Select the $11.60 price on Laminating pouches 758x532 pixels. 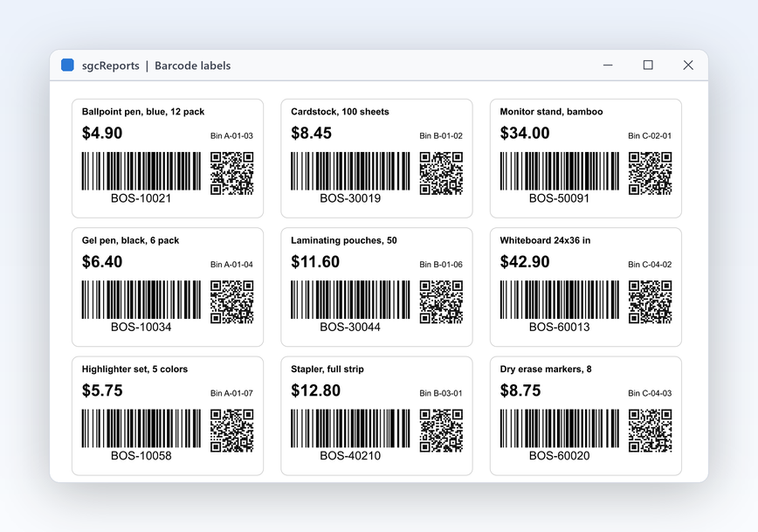pyautogui.click(x=315, y=262)
